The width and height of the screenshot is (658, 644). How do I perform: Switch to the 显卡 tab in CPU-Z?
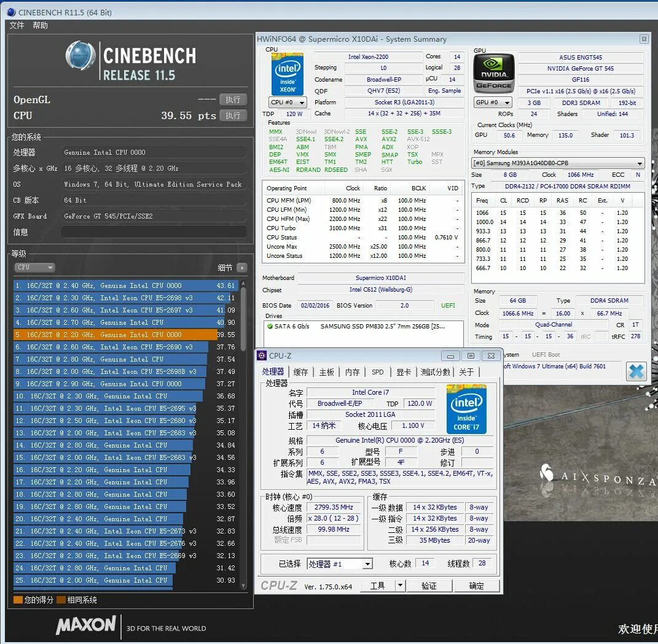coord(404,372)
